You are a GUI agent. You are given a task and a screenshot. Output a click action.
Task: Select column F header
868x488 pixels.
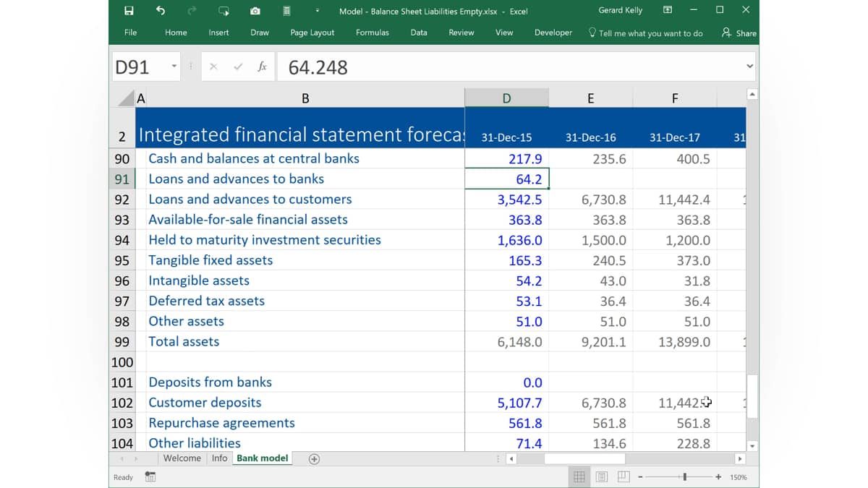[x=675, y=98]
